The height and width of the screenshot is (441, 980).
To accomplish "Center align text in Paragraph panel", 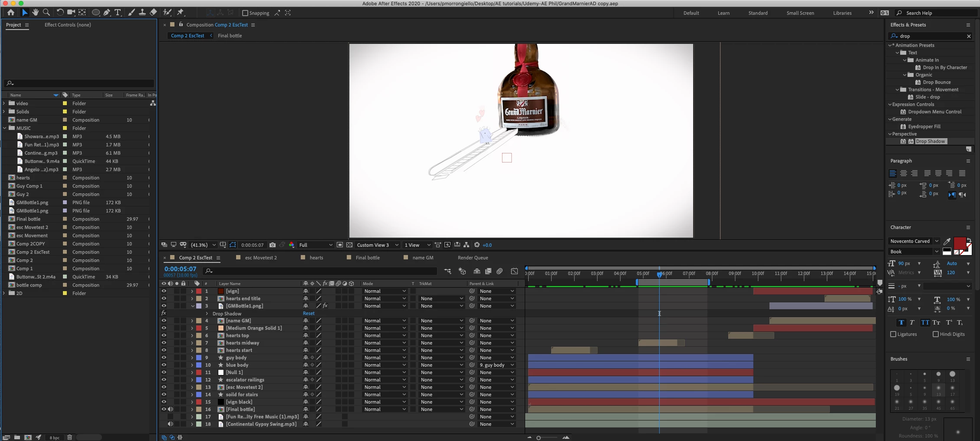I will tap(904, 173).
